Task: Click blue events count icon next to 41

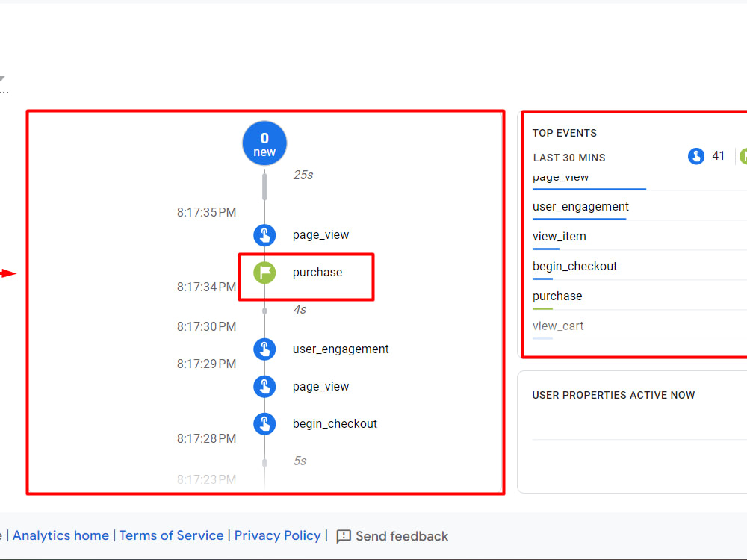Action: [696, 156]
